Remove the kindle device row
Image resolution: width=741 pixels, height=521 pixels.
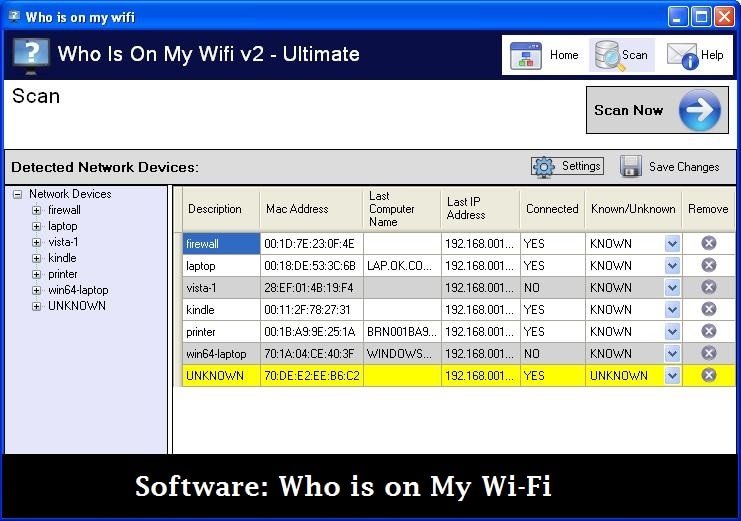tap(708, 309)
